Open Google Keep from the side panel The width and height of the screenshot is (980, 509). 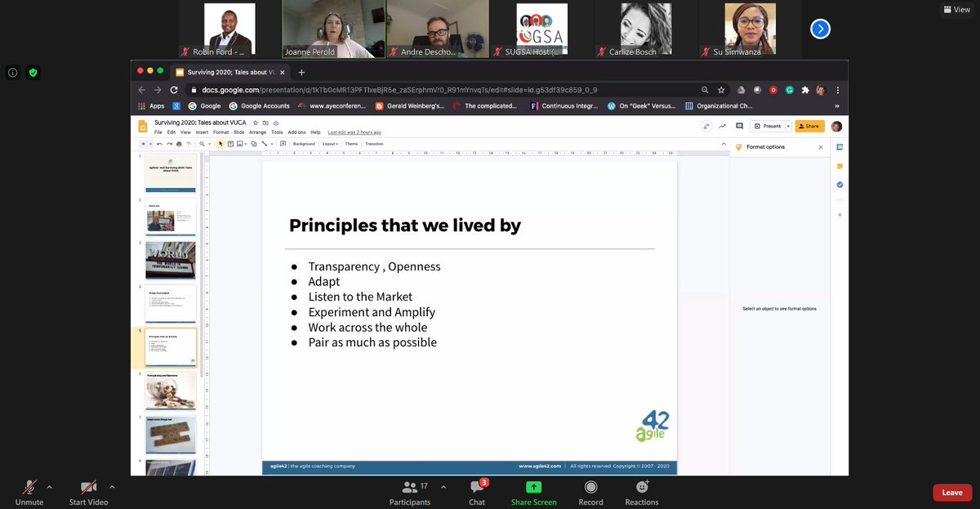tap(840, 167)
